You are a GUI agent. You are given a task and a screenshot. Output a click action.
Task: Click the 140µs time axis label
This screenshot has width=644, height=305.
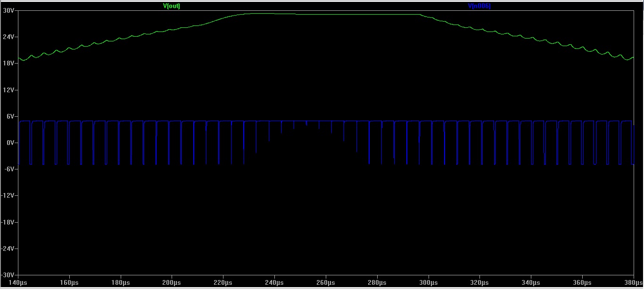(18, 282)
